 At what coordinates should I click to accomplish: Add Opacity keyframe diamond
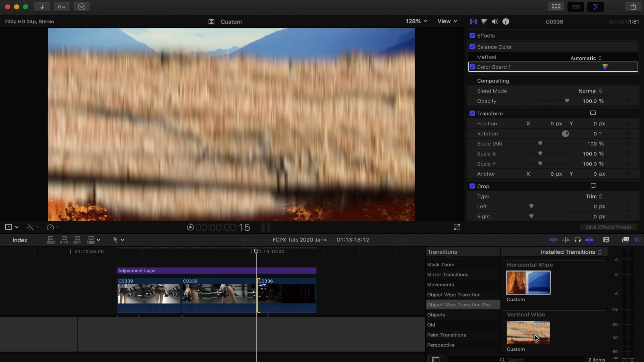pyautogui.click(x=627, y=101)
